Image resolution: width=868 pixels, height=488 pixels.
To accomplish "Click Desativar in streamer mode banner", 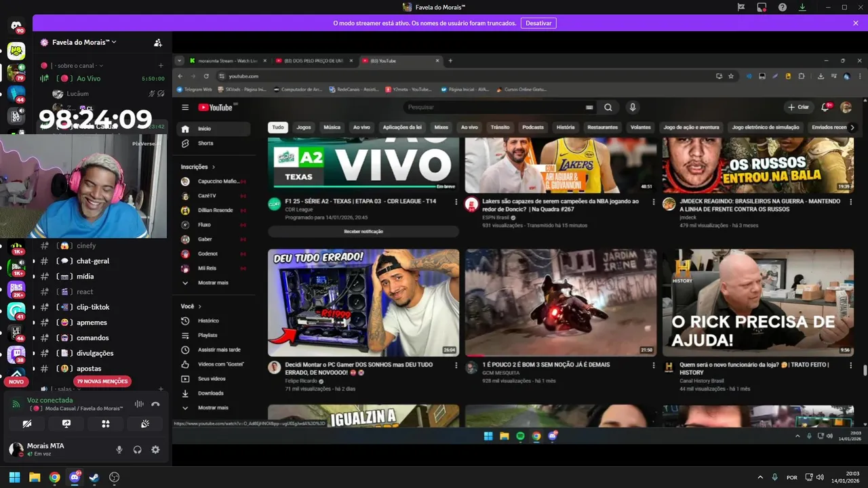I will click(538, 23).
